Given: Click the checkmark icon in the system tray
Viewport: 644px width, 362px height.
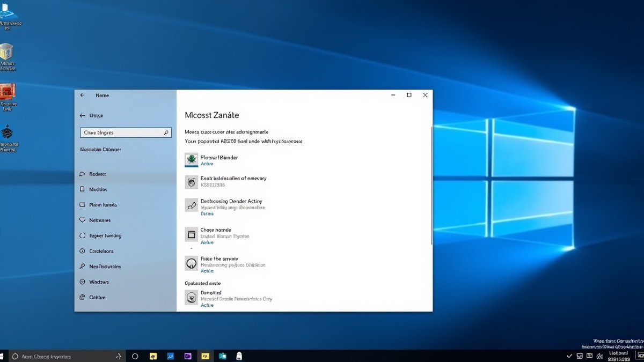Looking at the screenshot, I should (569, 356).
